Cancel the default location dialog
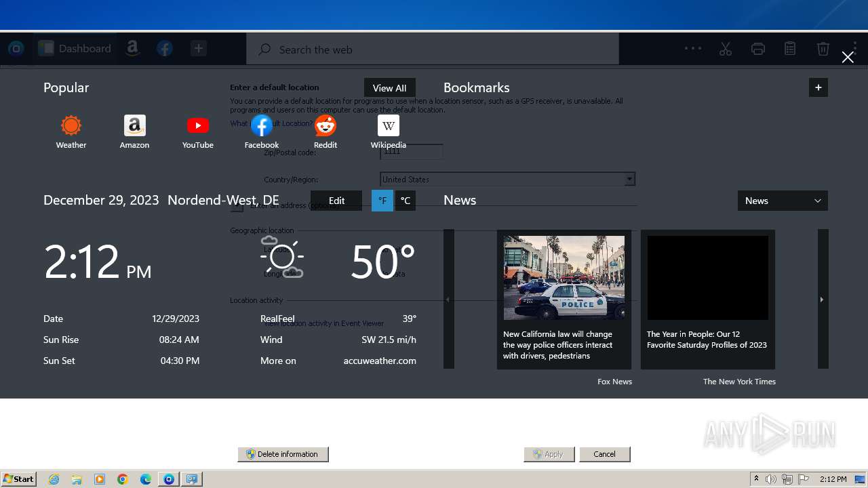Viewport: 868px width, 488px height. pos(604,454)
